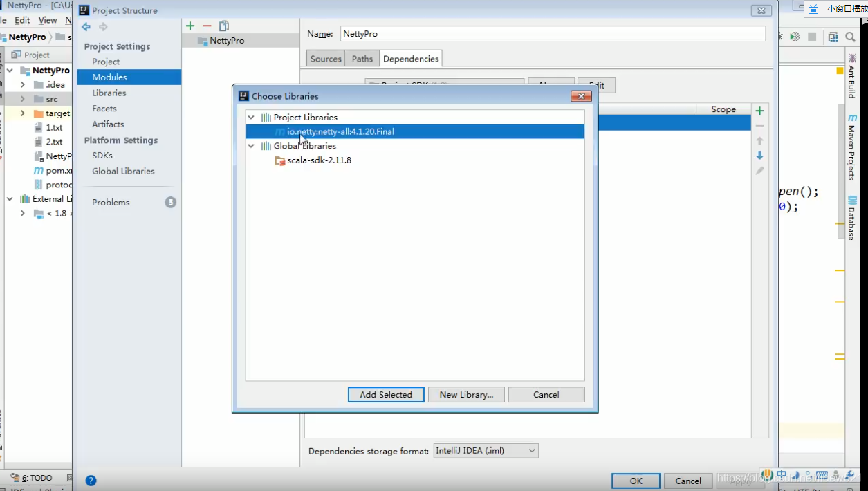868x491 pixels.
Task: Click the NettyPro breadcrumb in navigation bar
Action: pyautogui.click(x=27, y=37)
